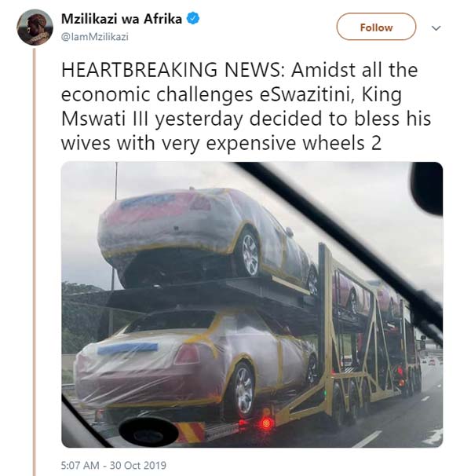The width and height of the screenshot is (471, 476).
Task: Click the 30 Oct 2019 date
Action: 141,465
